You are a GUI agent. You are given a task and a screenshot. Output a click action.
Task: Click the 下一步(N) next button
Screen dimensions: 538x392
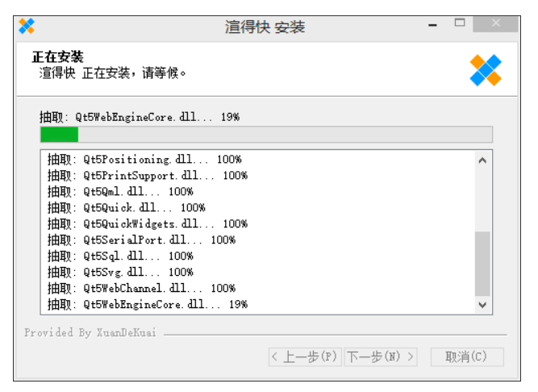click(381, 357)
